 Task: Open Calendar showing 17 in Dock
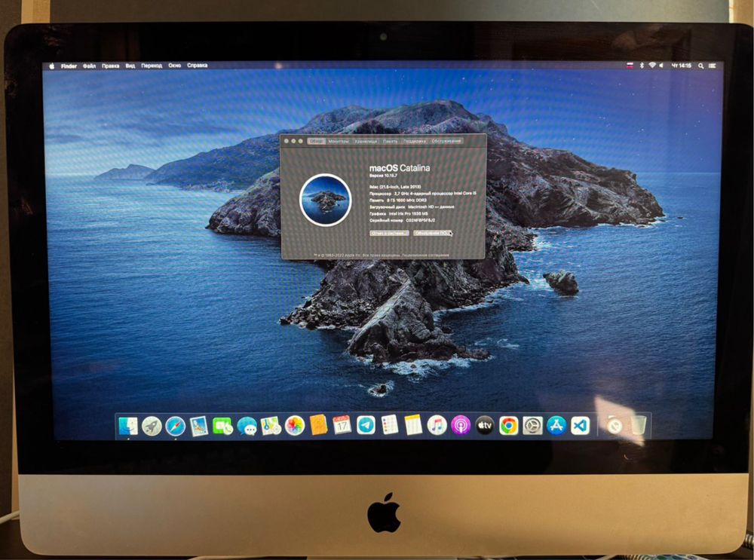tap(342, 425)
